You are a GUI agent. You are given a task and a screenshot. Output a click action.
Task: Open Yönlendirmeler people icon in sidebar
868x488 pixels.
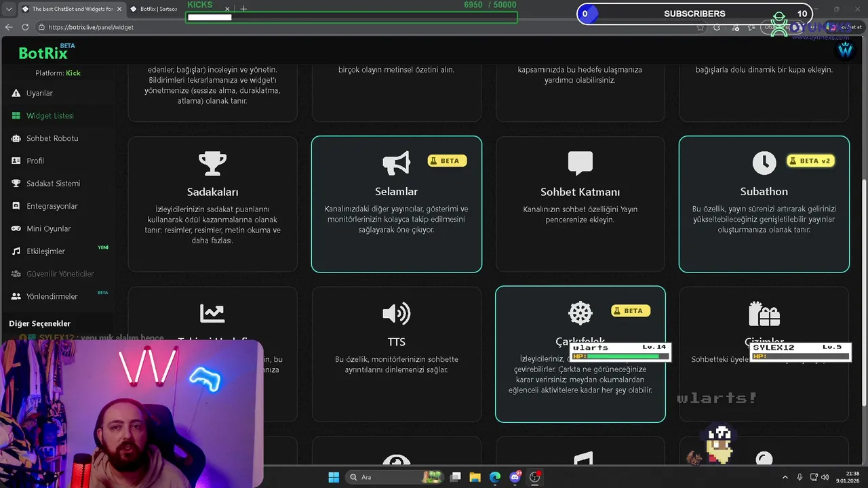click(x=16, y=296)
